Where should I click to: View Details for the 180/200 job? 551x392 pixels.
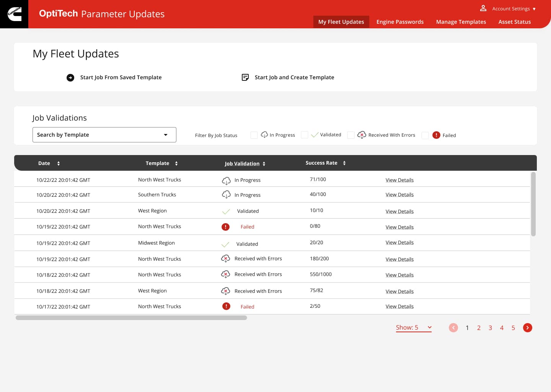[399, 260]
